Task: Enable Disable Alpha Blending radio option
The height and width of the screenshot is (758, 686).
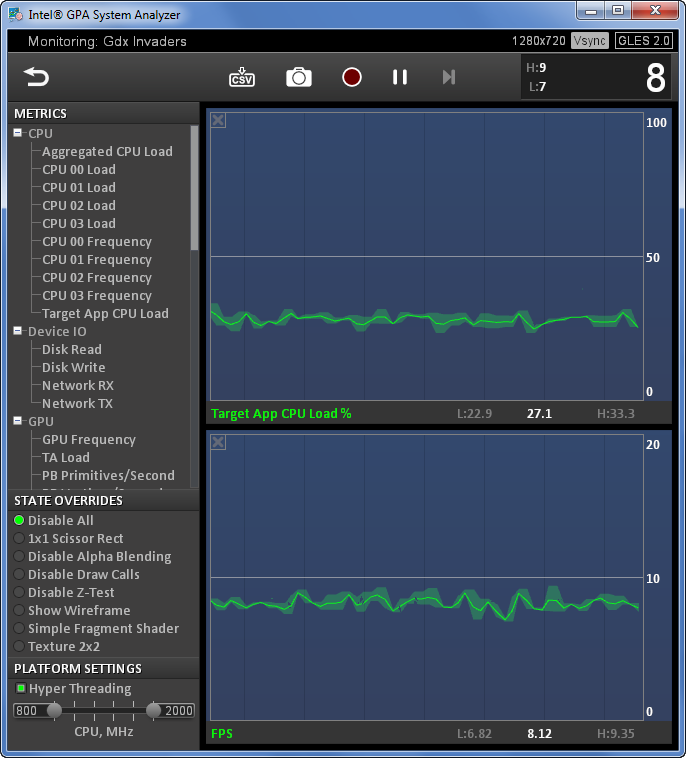Action: (92, 556)
